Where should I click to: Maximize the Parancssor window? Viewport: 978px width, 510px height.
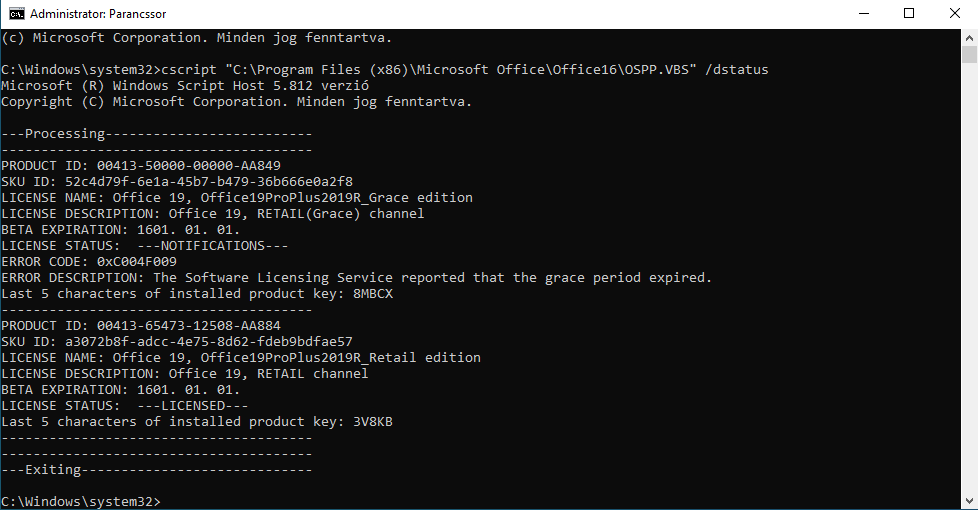coord(909,14)
